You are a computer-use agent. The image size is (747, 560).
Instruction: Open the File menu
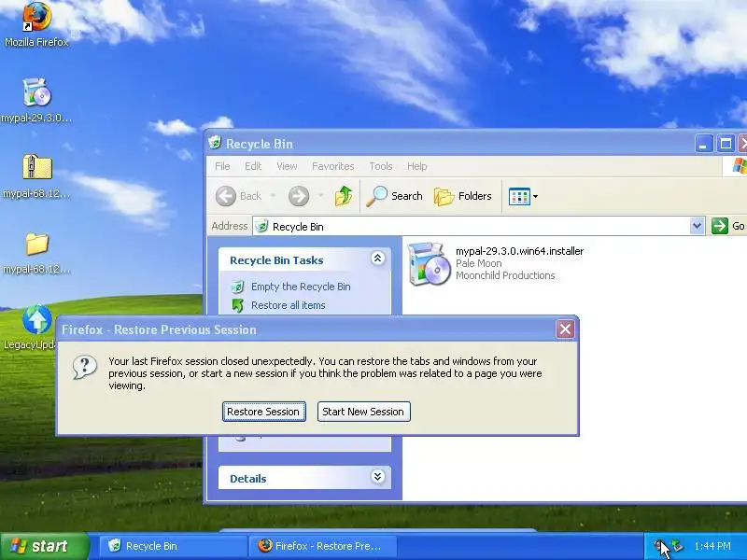222,166
